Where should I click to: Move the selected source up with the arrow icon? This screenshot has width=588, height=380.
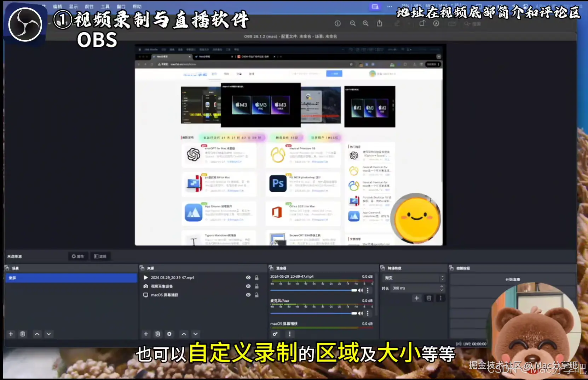[x=184, y=334]
